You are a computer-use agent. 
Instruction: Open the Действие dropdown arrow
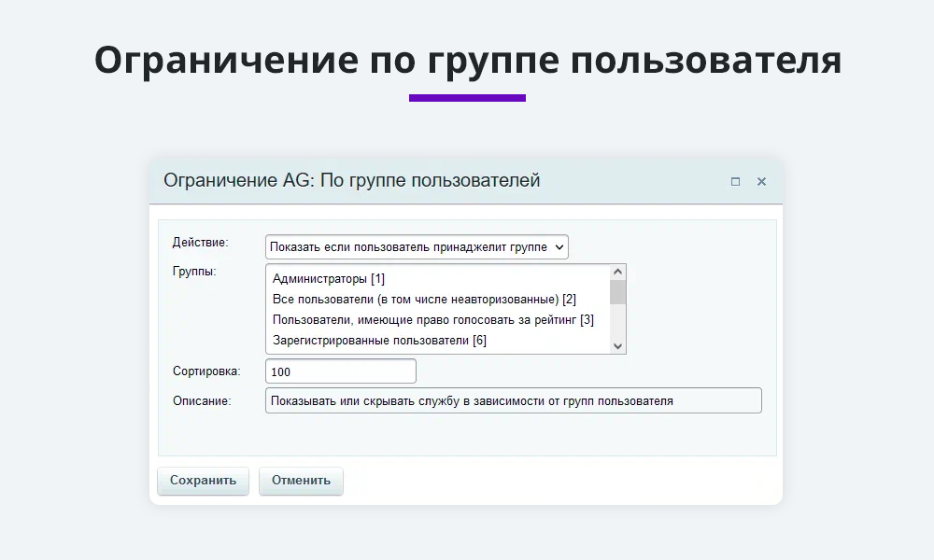tap(558, 246)
